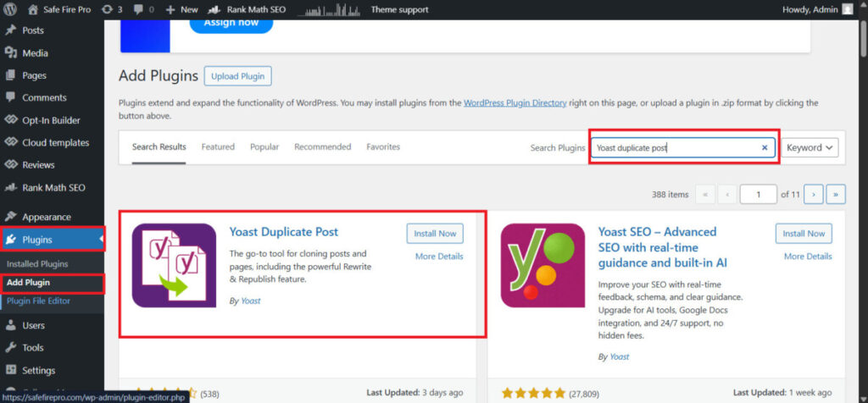The width and height of the screenshot is (868, 403).
Task: Jump to the last results page
Action: 835,194
